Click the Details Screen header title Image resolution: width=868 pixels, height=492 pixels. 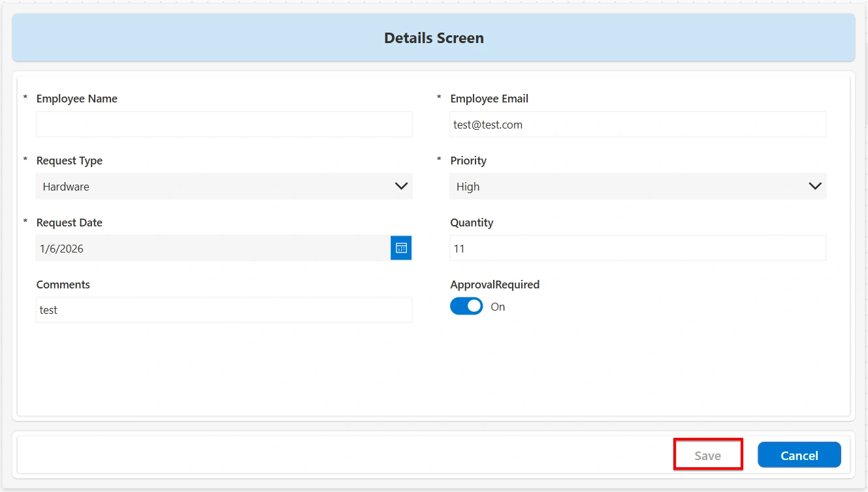(434, 38)
